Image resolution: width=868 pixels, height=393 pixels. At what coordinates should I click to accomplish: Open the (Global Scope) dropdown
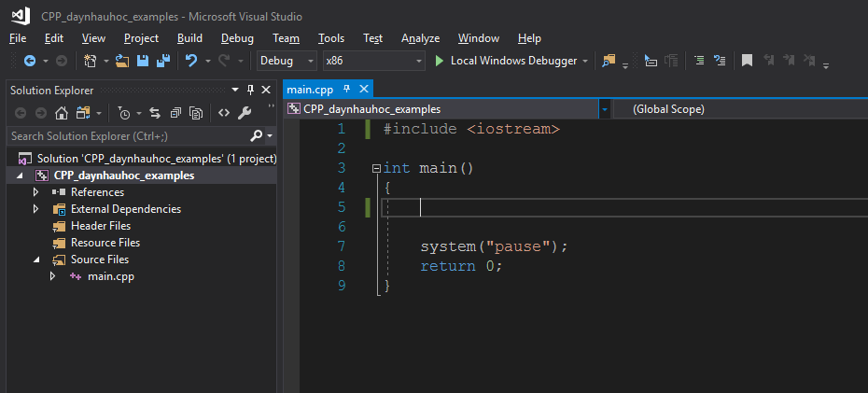click(741, 109)
